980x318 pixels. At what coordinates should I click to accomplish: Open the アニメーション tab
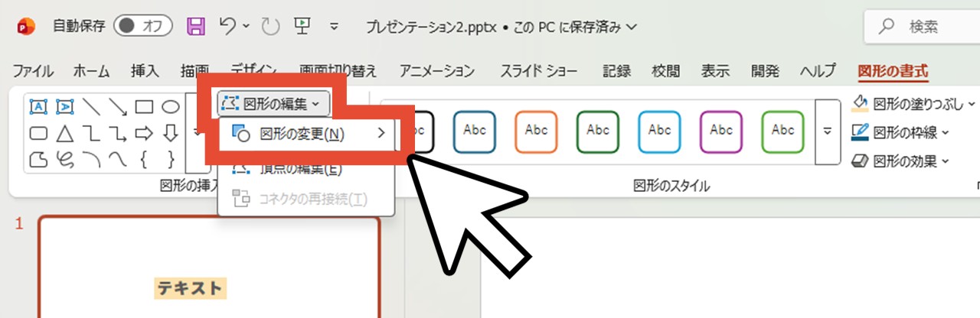point(436,72)
